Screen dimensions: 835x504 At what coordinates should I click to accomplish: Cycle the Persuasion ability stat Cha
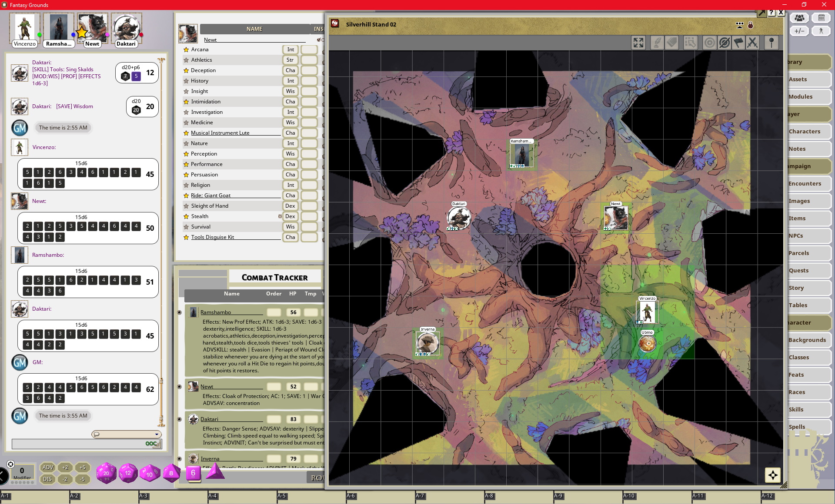coord(290,175)
